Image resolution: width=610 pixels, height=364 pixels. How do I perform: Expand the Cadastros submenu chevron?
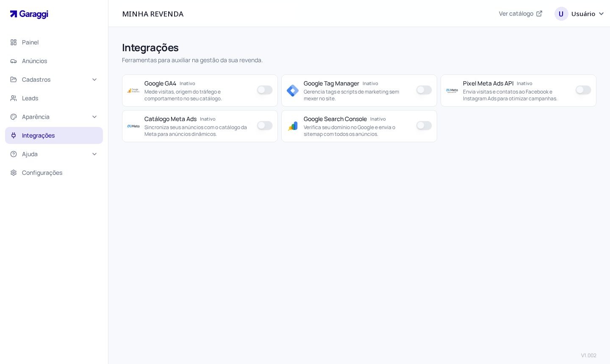[94, 80]
